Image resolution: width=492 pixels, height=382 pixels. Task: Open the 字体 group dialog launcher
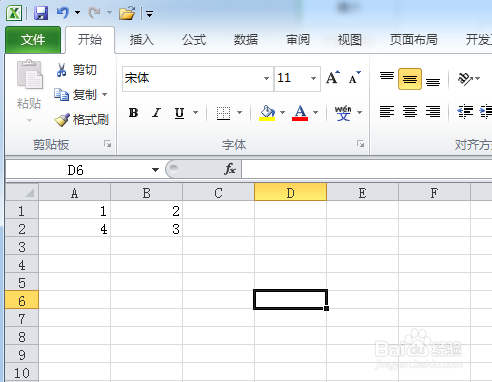point(360,144)
